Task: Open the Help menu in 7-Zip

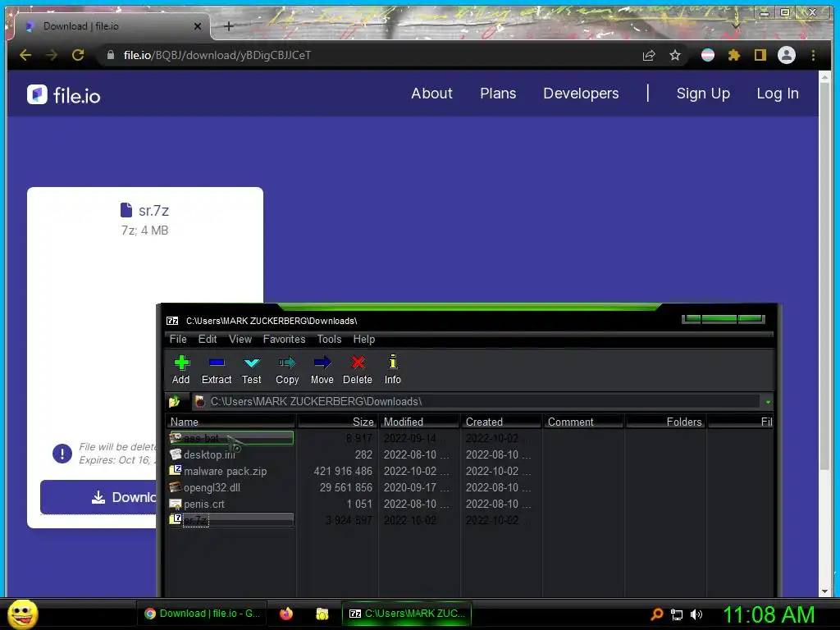Action: [x=363, y=339]
